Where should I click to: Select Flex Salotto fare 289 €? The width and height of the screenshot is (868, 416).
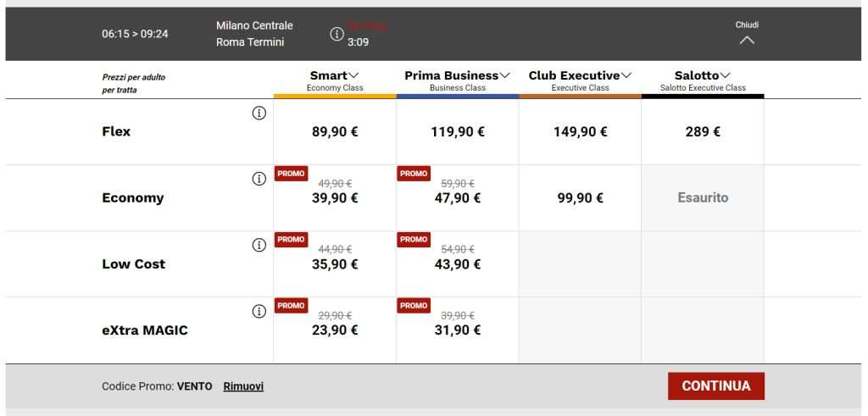[x=703, y=131]
